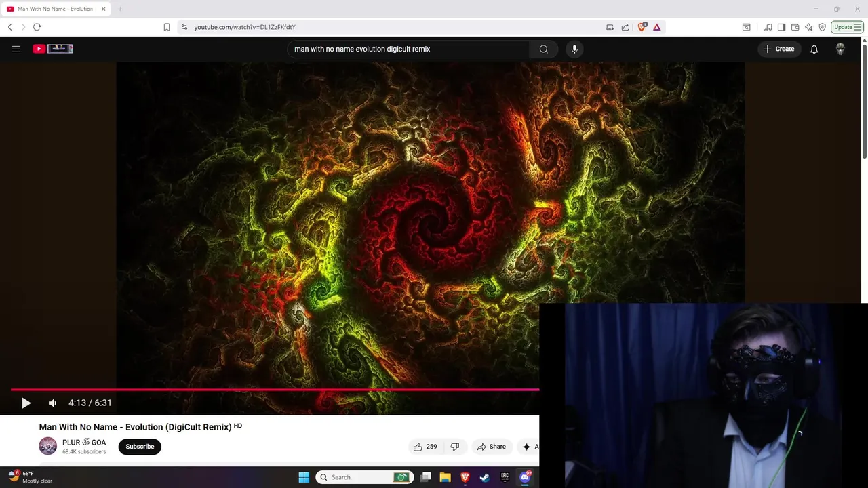The image size is (868, 488).
Task: Click the address bar URL
Action: coord(245,27)
